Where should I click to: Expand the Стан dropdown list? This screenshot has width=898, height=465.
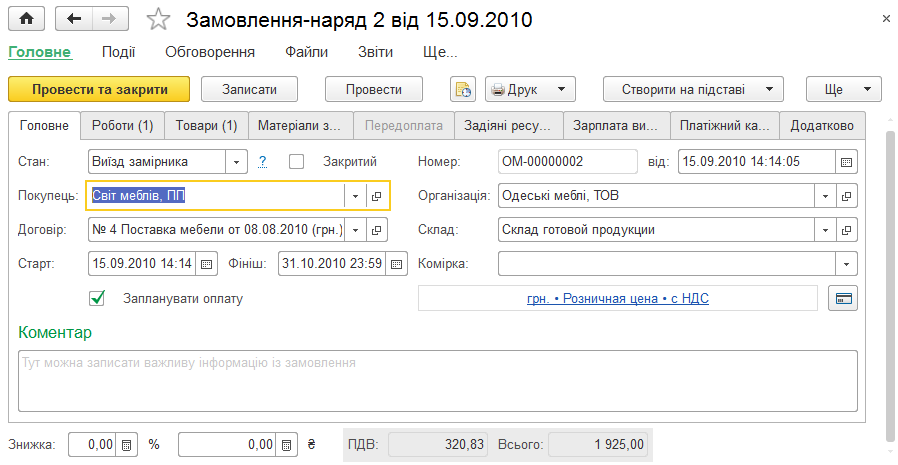point(237,161)
